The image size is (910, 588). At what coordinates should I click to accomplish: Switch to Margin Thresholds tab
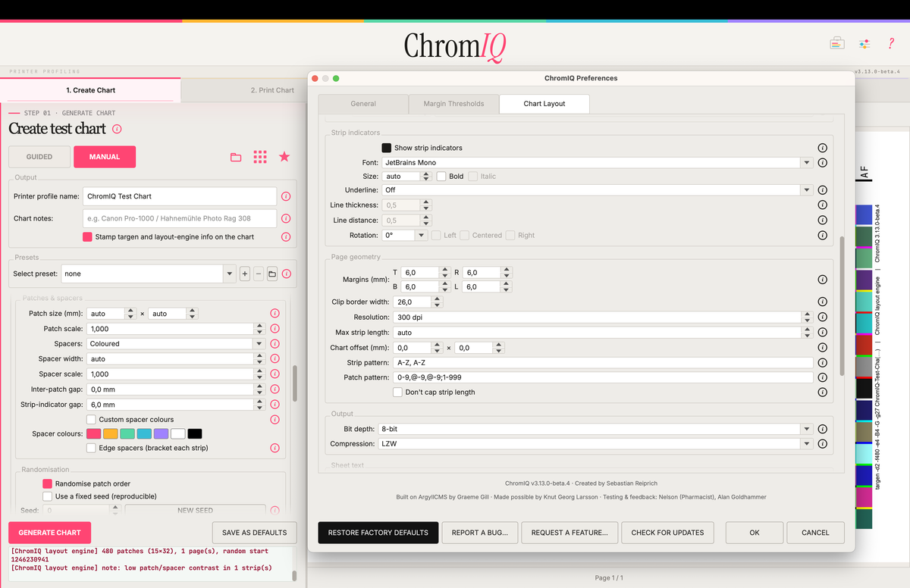pos(453,104)
